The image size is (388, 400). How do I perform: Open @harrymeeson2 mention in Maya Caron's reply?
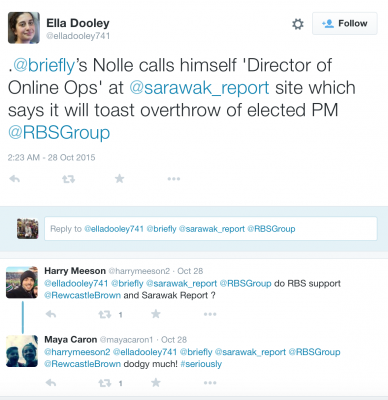(x=77, y=352)
